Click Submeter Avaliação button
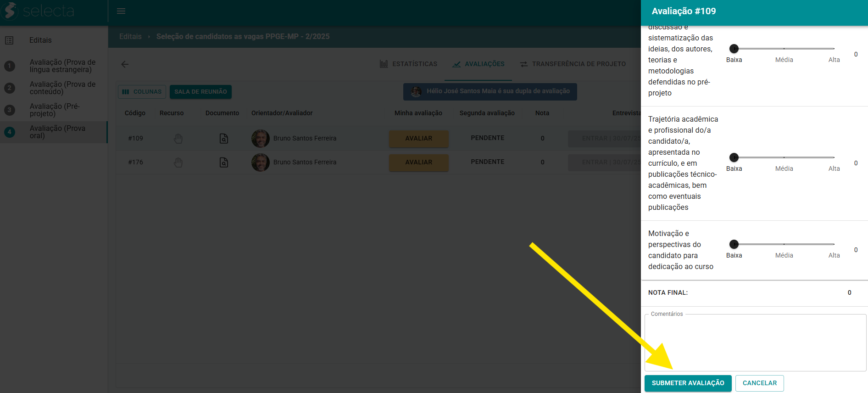The image size is (868, 393). click(x=688, y=383)
